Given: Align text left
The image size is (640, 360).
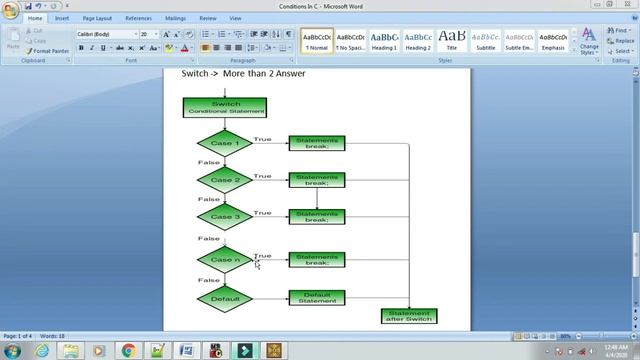Looking at the screenshot, I should pyautogui.click(x=205, y=48).
